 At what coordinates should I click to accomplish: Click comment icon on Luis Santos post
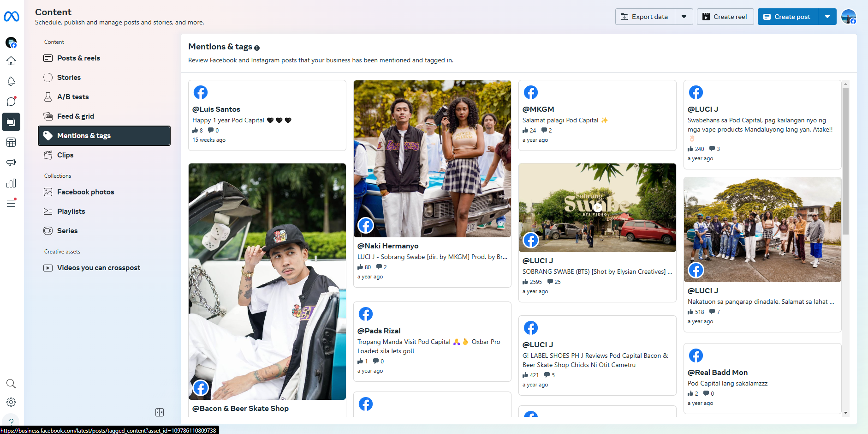[210, 130]
